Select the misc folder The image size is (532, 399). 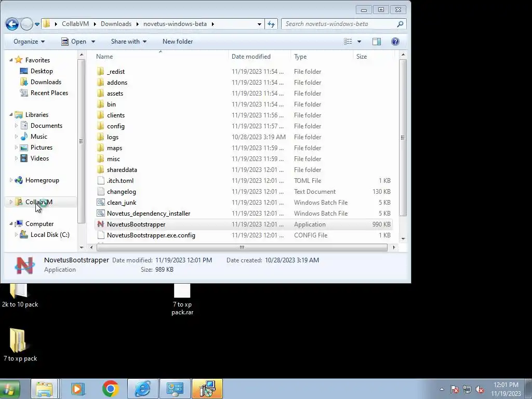coord(113,159)
